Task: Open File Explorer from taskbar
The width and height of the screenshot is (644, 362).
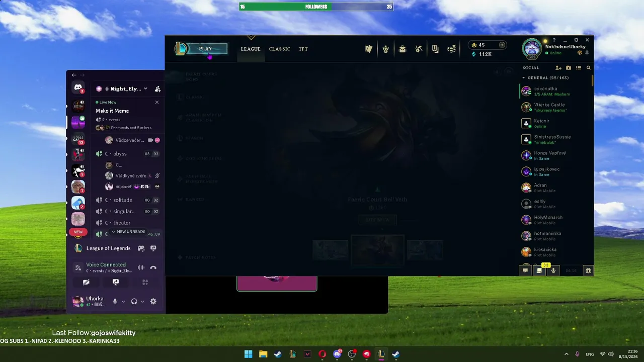Action: tap(263, 354)
